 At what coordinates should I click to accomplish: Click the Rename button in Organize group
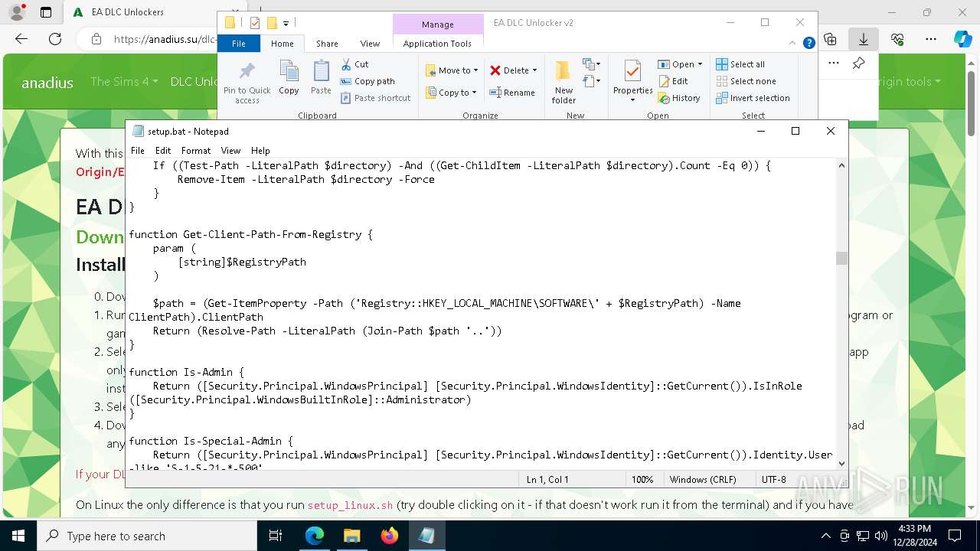pos(512,93)
